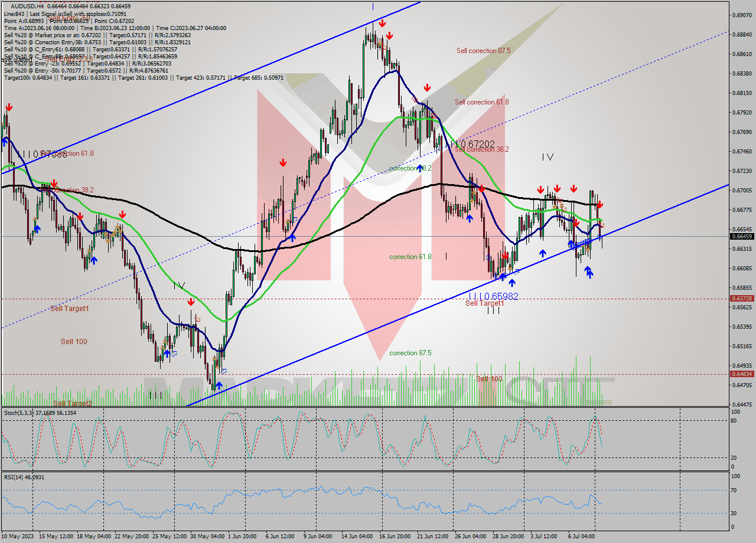Click the 0.64475 price axis value
Image resolution: width=756 pixels, height=543 pixels.
(x=742, y=404)
